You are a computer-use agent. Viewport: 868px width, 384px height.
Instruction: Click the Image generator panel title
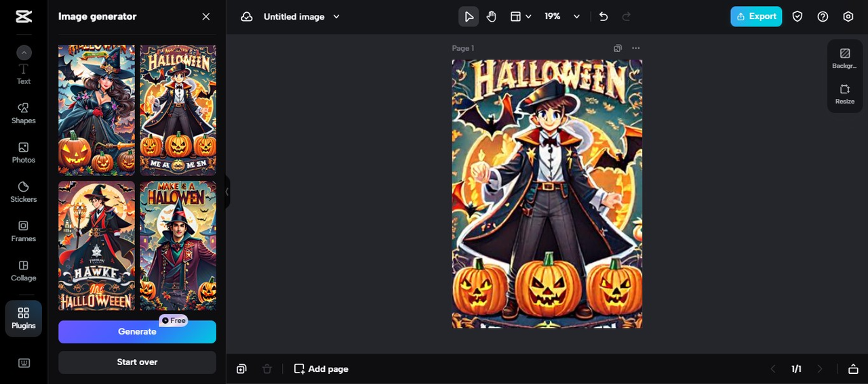(98, 16)
